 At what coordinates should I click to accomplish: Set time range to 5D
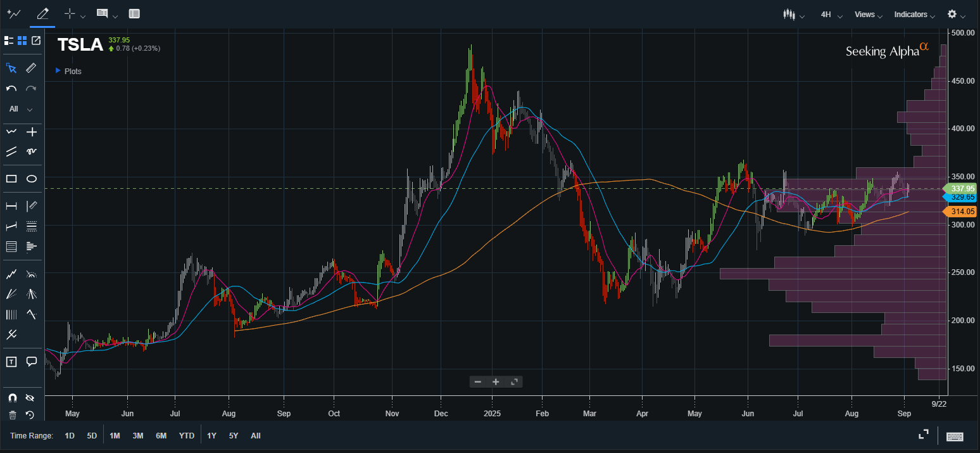coord(92,436)
